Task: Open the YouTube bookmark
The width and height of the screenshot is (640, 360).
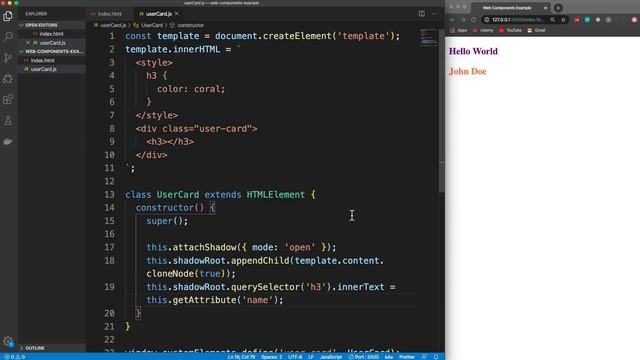Action: (x=510, y=30)
